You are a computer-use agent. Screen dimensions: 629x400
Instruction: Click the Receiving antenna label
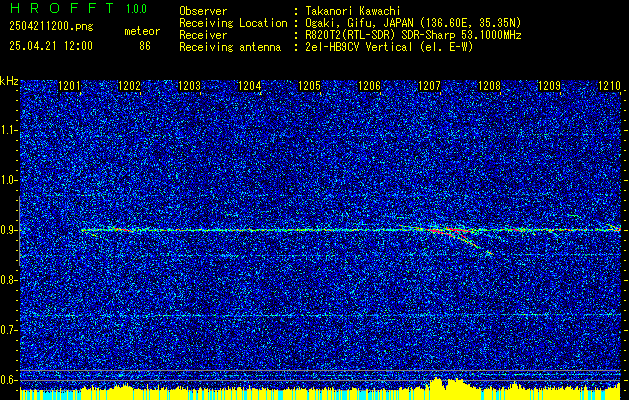[230, 47]
